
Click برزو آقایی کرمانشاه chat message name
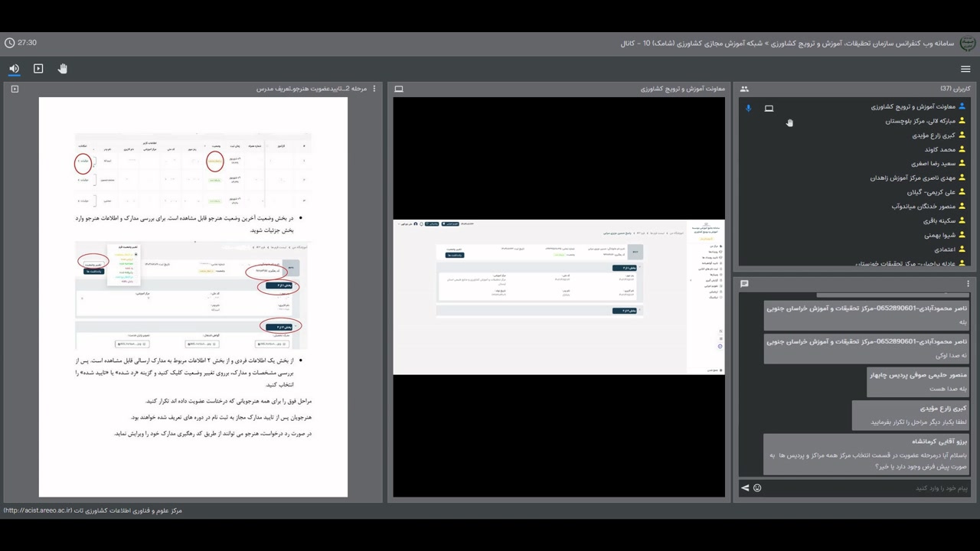click(939, 442)
